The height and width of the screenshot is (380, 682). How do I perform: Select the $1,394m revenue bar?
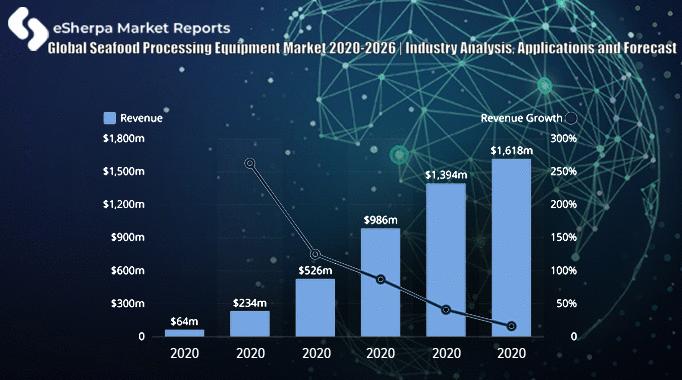446,260
